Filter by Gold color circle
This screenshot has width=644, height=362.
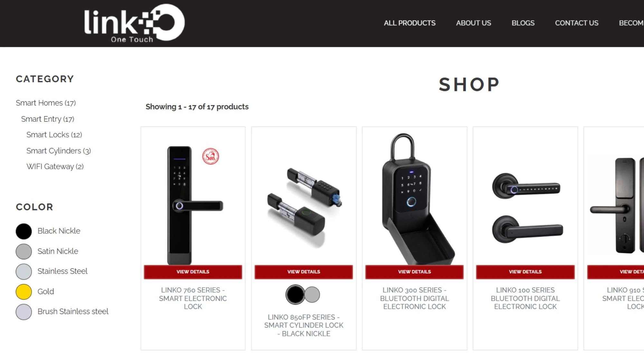tap(24, 292)
